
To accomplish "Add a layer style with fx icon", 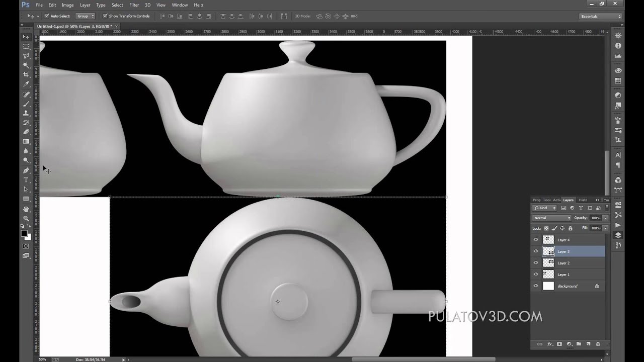I will [549, 344].
